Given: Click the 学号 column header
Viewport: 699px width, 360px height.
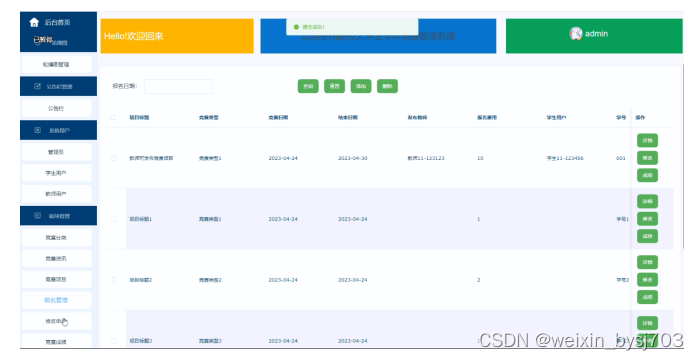Looking at the screenshot, I should pyautogui.click(x=621, y=118).
